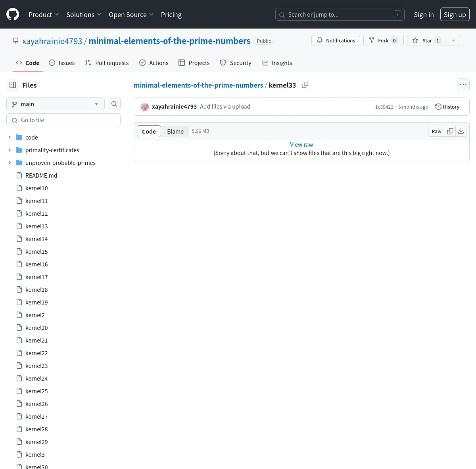The image size is (476, 469).
Task: Expand the Open Source menu
Action: point(131,15)
